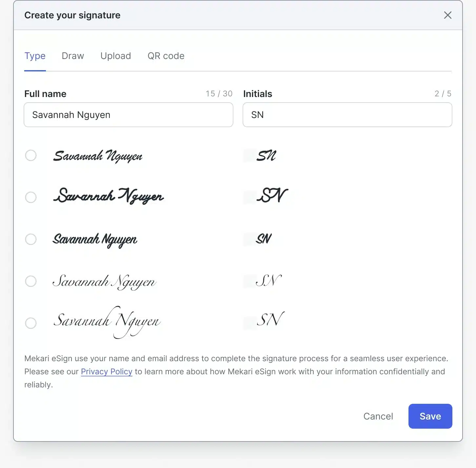
Task: Click the Savannah Nguyen signature preview text
Action: pyautogui.click(x=98, y=156)
